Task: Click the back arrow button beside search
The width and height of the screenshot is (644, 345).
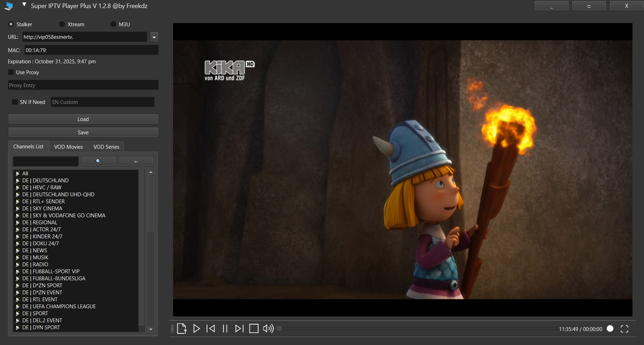Action: [136, 161]
